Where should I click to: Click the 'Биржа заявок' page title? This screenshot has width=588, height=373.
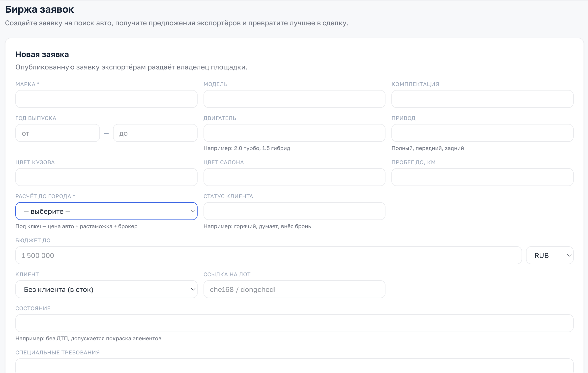pos(39,9)
